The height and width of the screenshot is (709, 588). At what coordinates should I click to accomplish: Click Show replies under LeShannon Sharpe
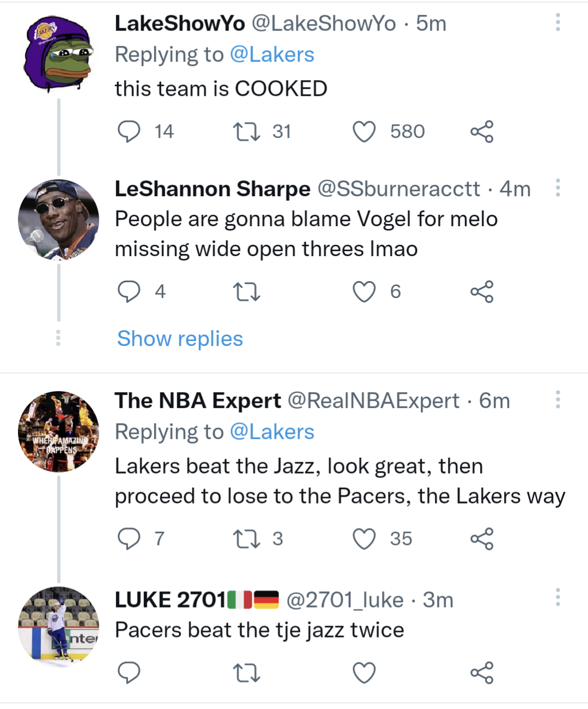pyautogui.click(x=179, y=338)
